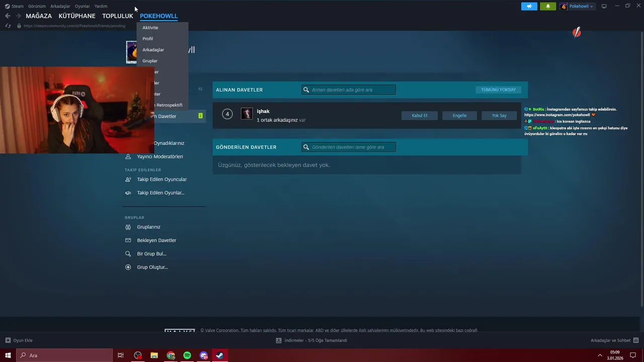The width and height of the screenshot is (644, 362).
Task: Click magnifier icon in Gönderilen Davetler search
Action: [306, 147]
